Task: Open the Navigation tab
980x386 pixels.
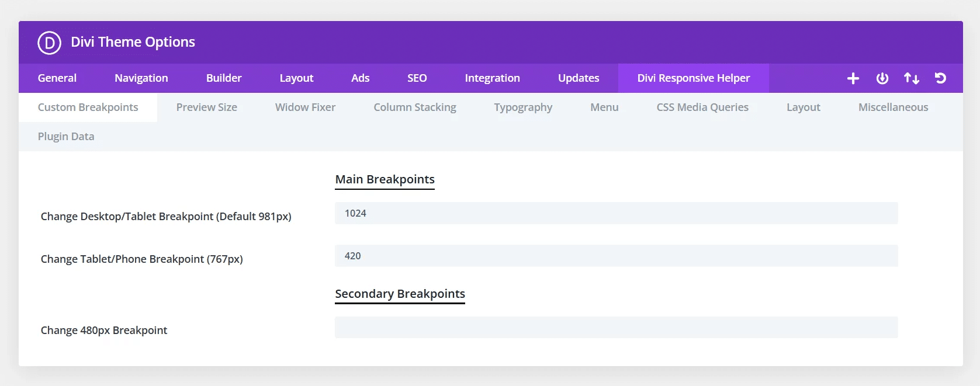Action: tap(141, 78)
